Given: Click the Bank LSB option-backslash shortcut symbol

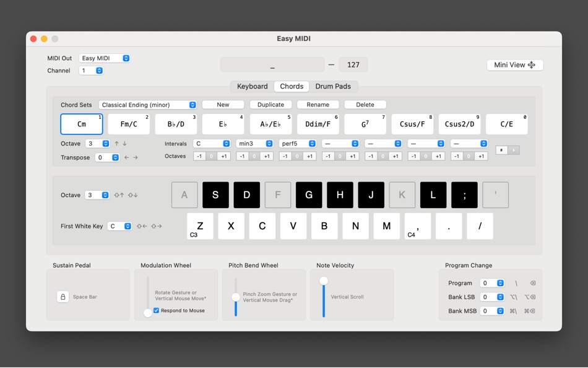Looking at the screenshot, I should pos(513,297).
